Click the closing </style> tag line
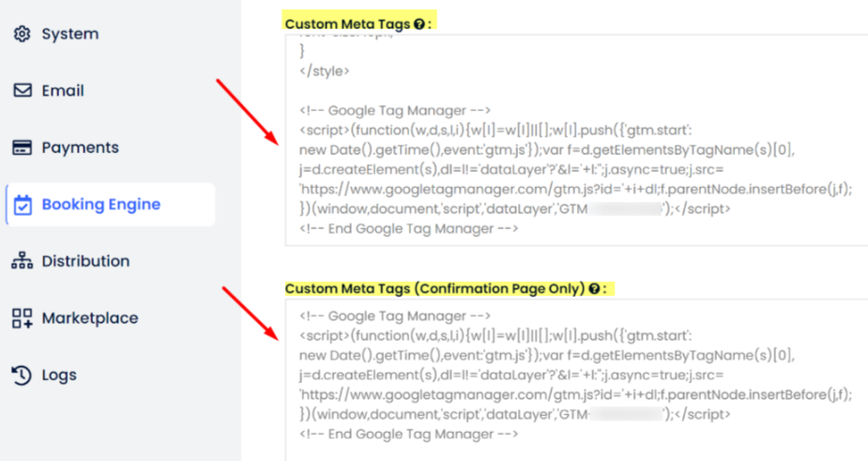The height and width of the screenshot is (461, 868). click(x=325, y=71)
